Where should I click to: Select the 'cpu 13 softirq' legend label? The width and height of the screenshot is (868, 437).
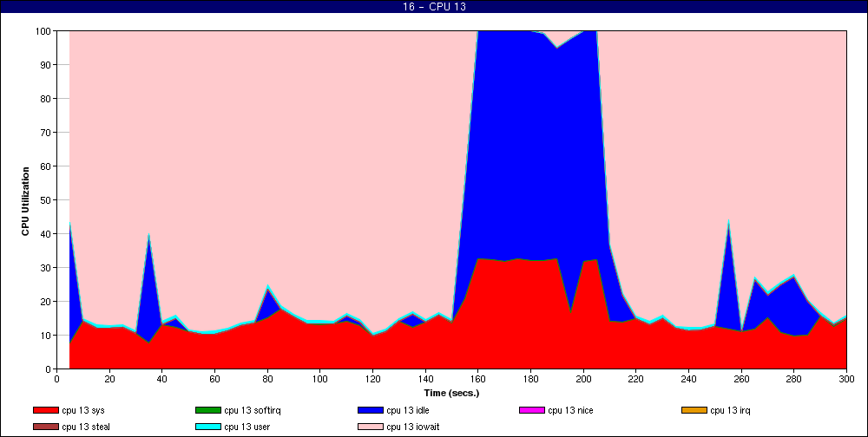(x=253, y=410)
